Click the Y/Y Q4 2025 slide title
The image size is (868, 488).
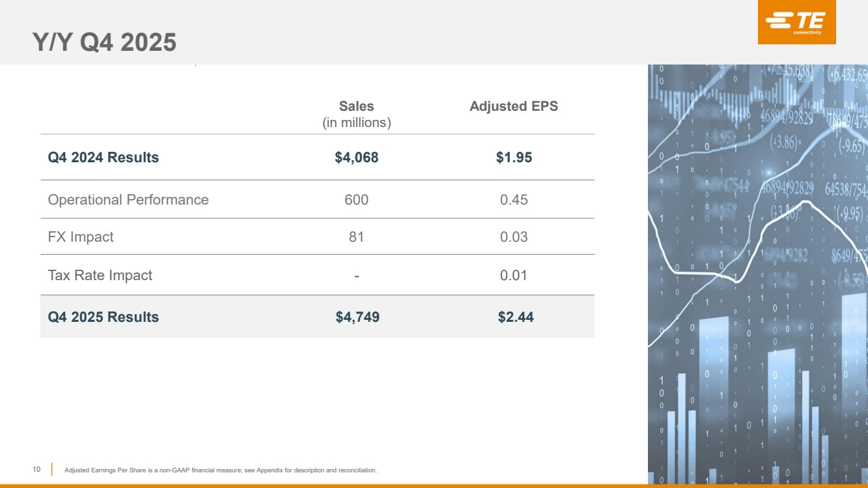[105, 43]
